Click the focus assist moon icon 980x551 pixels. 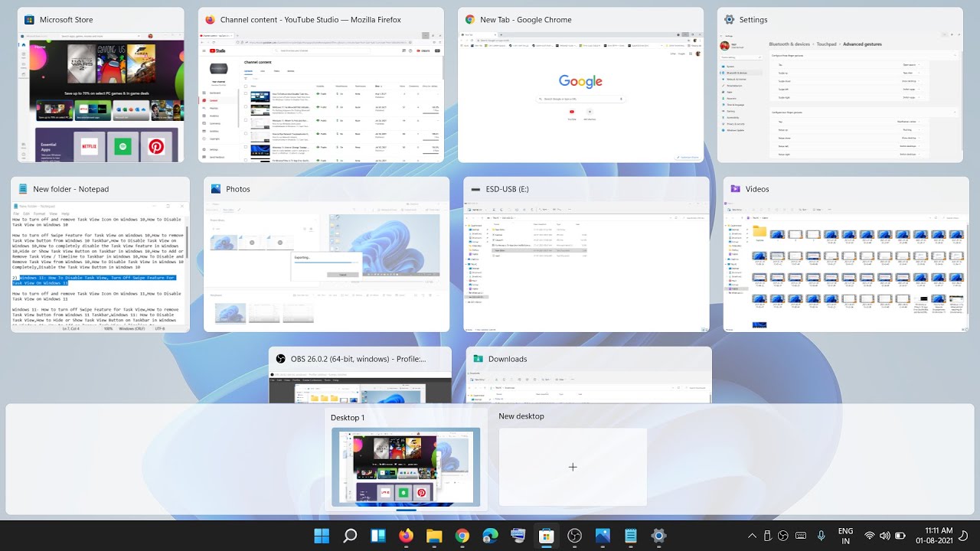click(963, 536)
